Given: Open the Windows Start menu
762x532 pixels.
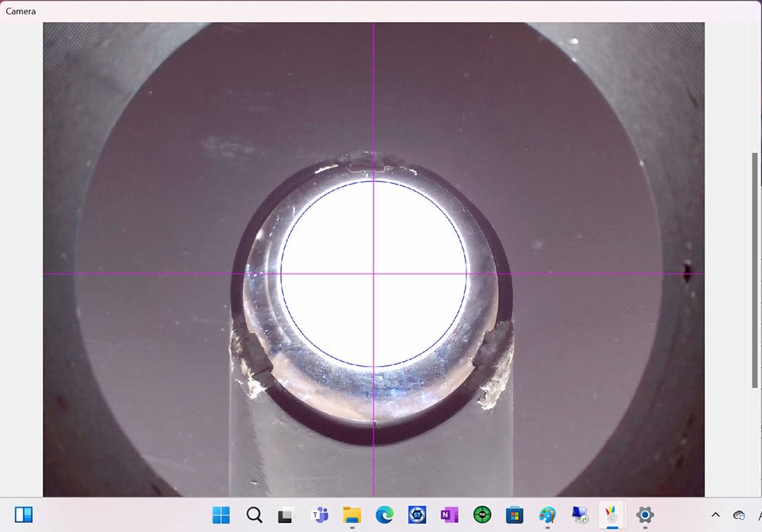Looking at the screenshot, I should pyautogui.click(x=221, y=514).
